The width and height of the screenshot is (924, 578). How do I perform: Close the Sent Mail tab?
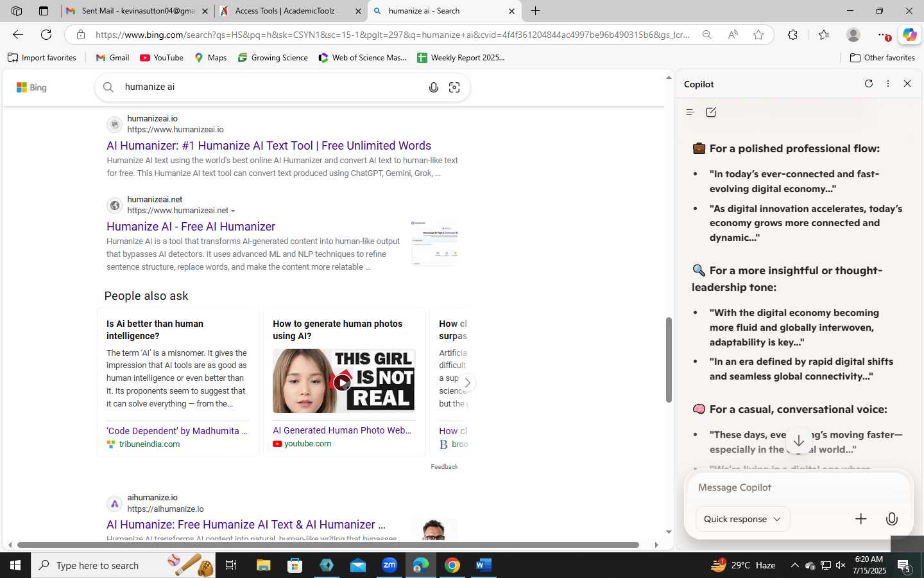click(x=205, y=11)
